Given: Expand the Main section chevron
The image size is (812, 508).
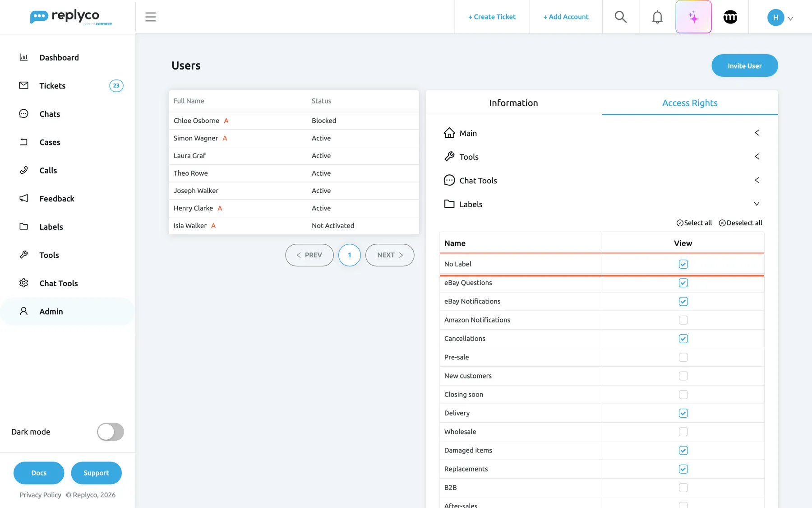Looking at the screenshot, I should (x=757, y=133).
